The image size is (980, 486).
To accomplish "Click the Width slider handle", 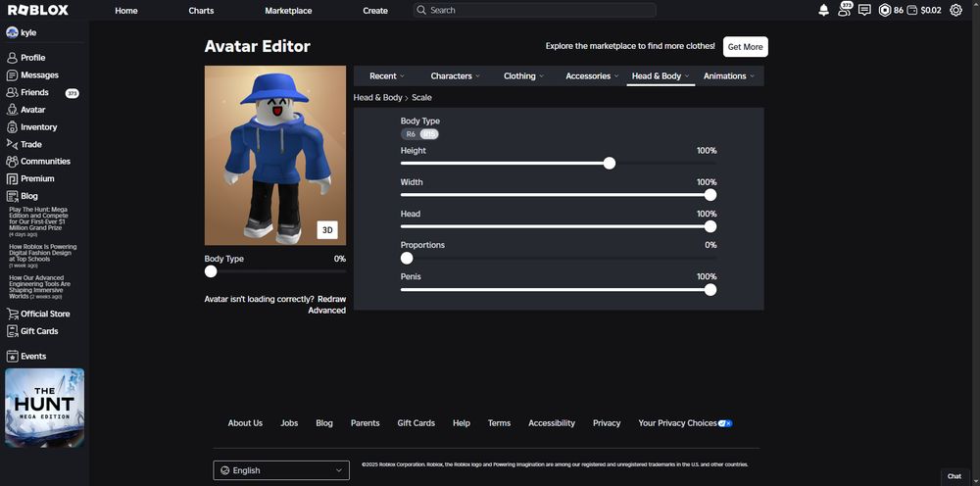I will tap(710, 195).
